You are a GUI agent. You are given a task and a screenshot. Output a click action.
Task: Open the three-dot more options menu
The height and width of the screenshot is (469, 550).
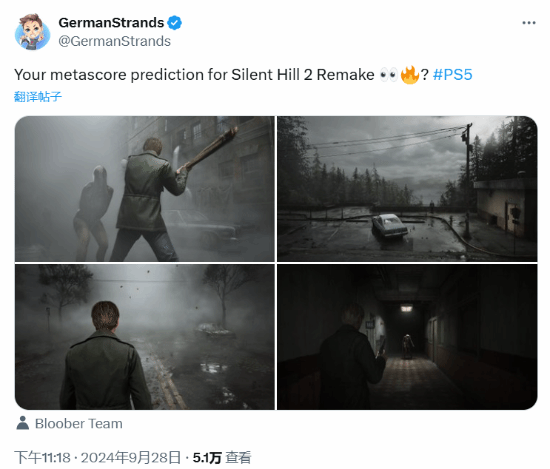tap(529, 23)
